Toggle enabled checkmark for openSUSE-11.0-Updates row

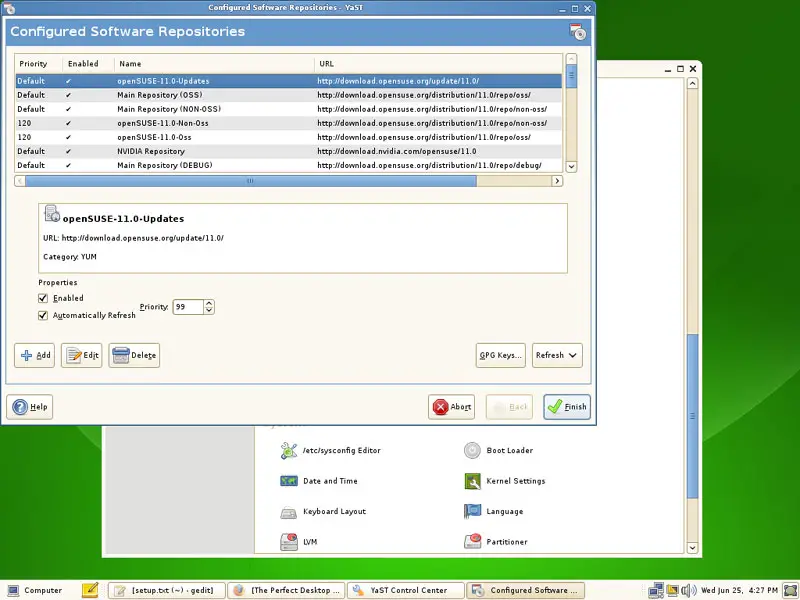point(68,81)
